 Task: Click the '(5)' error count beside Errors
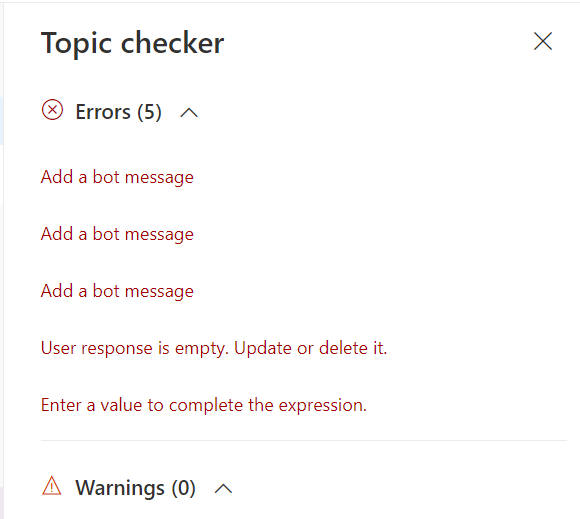coord(149,112)
